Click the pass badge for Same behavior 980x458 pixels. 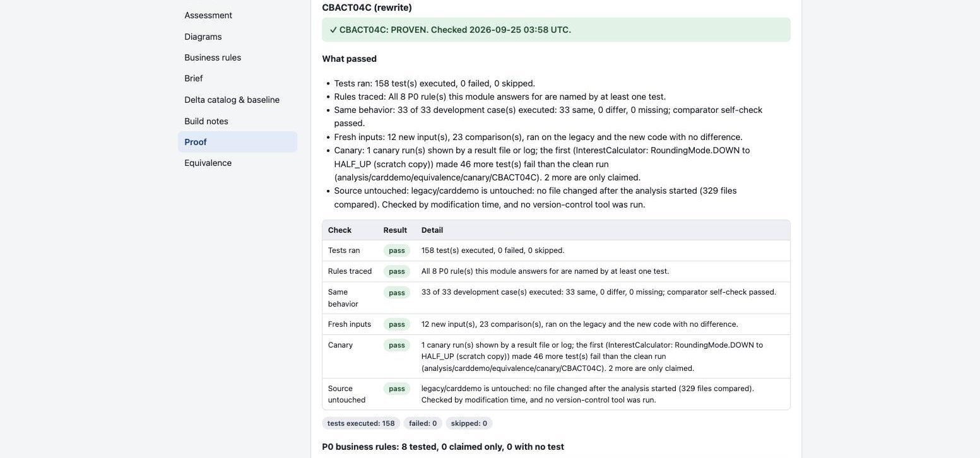click(397, 292)
